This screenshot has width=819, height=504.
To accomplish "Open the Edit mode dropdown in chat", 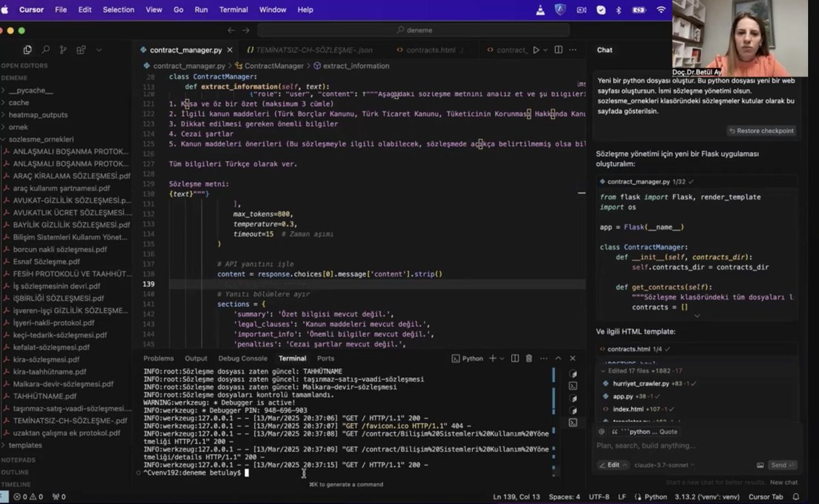I will (612, 465).
